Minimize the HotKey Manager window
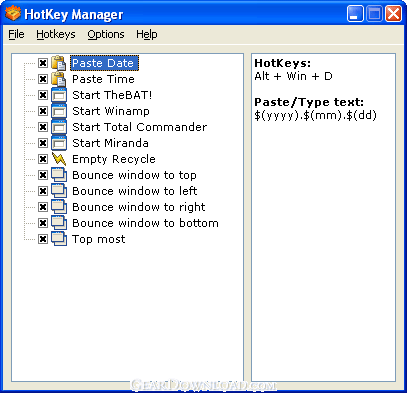Image resolution: width=407 pixels, height=393 pixels. pos(355,14)
